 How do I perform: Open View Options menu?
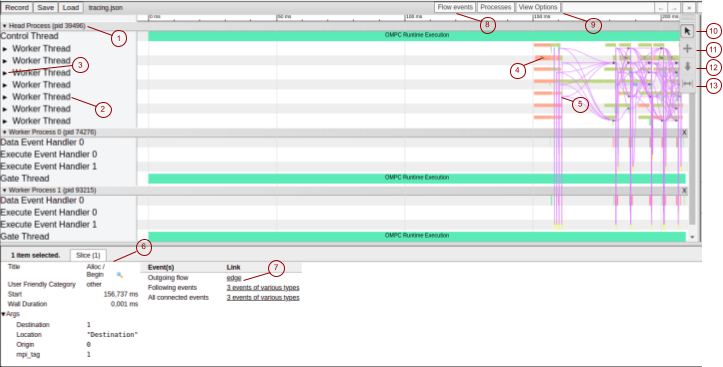coord(538,7)
